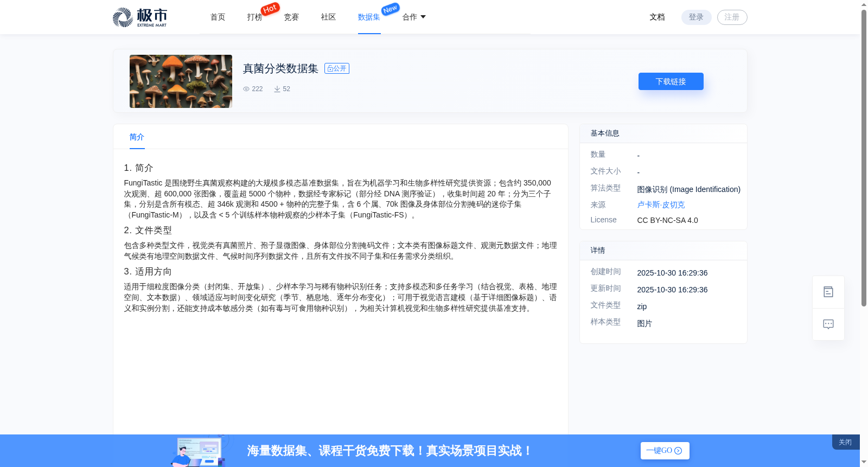The image size is (868, 467).
Task: Click the 数量 label
Action: click(x=598, y=155)
